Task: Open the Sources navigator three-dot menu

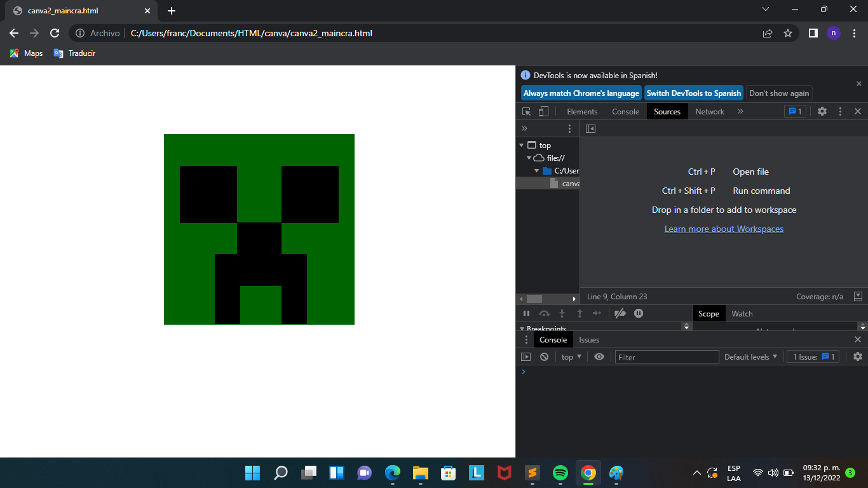Action: coord(569,128)
